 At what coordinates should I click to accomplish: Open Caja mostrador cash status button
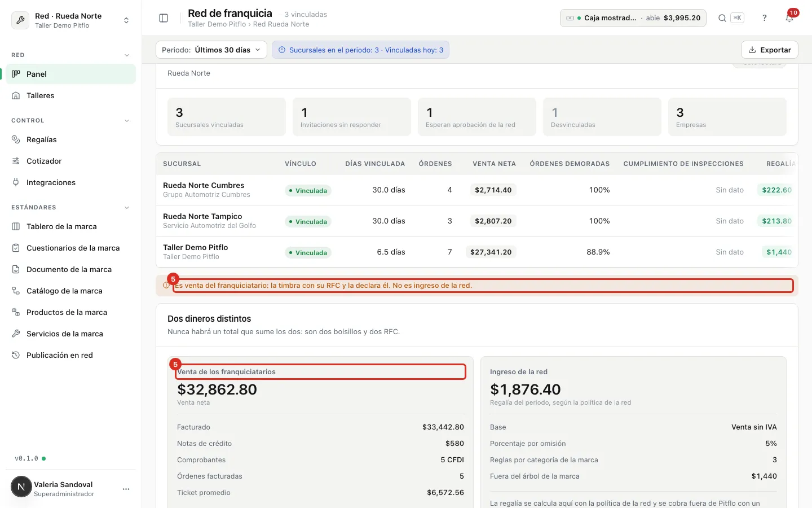[x=633, y=18]
